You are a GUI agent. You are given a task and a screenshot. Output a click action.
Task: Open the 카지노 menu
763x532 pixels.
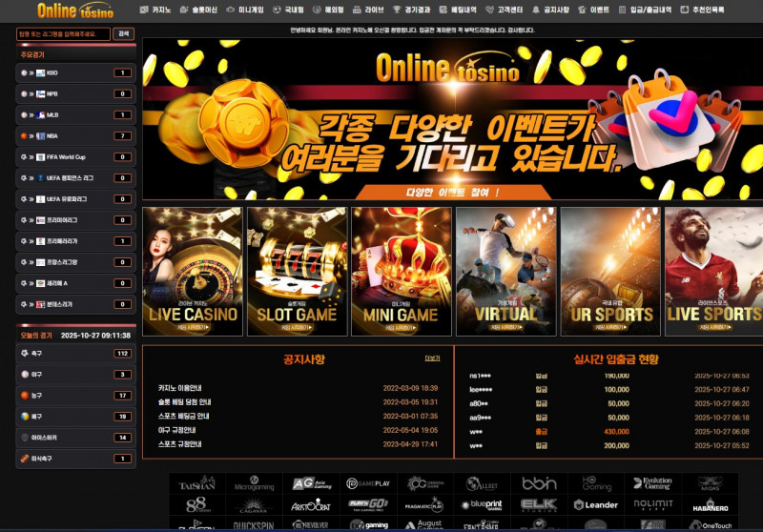(157, 10)
